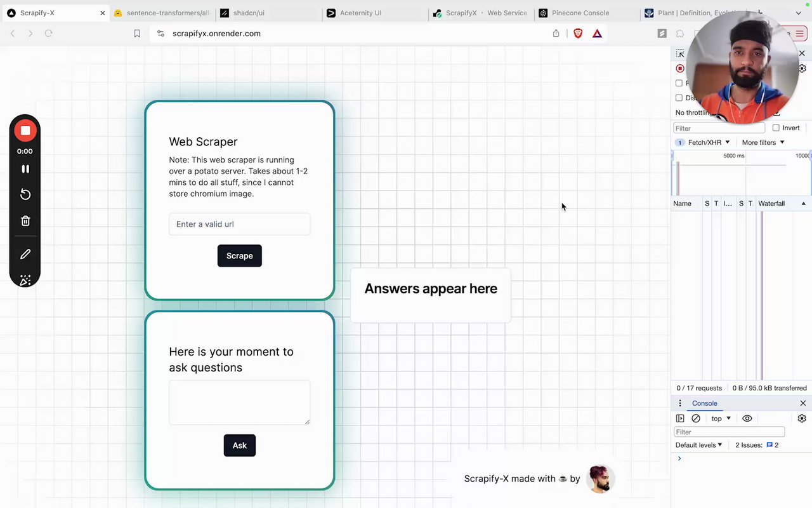Switch to the ScrapifyX Web Service tab
This screenshot has width=812, height=508.
tap(480, 13)
